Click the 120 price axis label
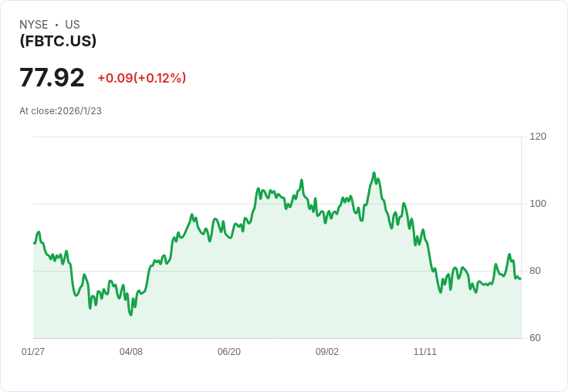 point(538,137)
